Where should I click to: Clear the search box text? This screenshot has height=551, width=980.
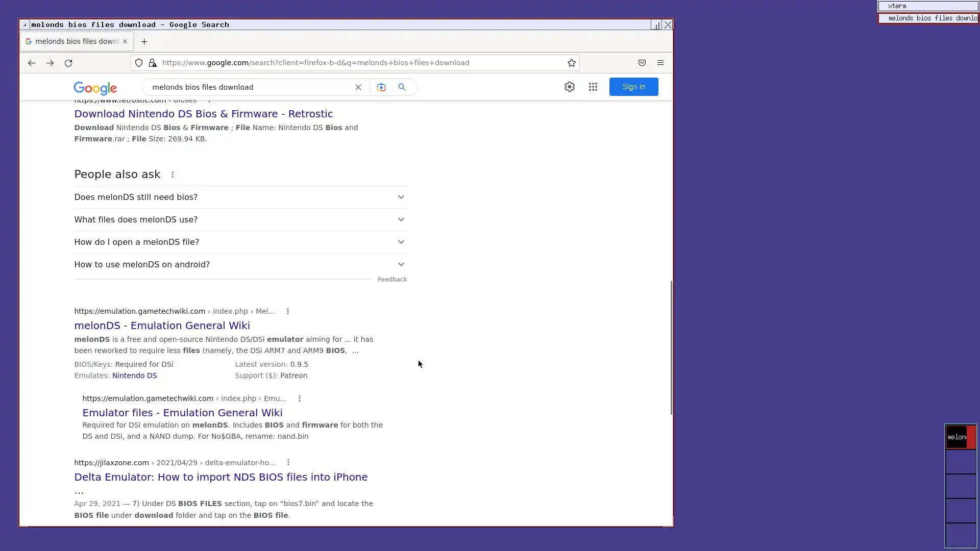358,87
